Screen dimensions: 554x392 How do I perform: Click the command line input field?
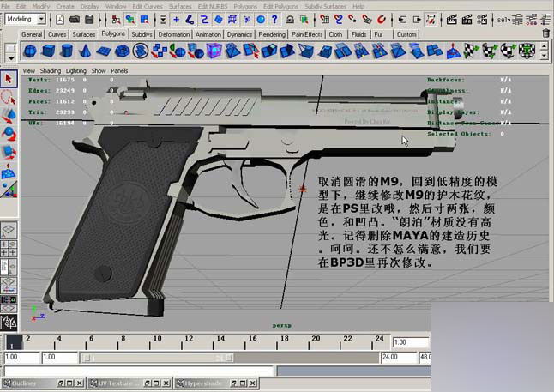point(139,371)
